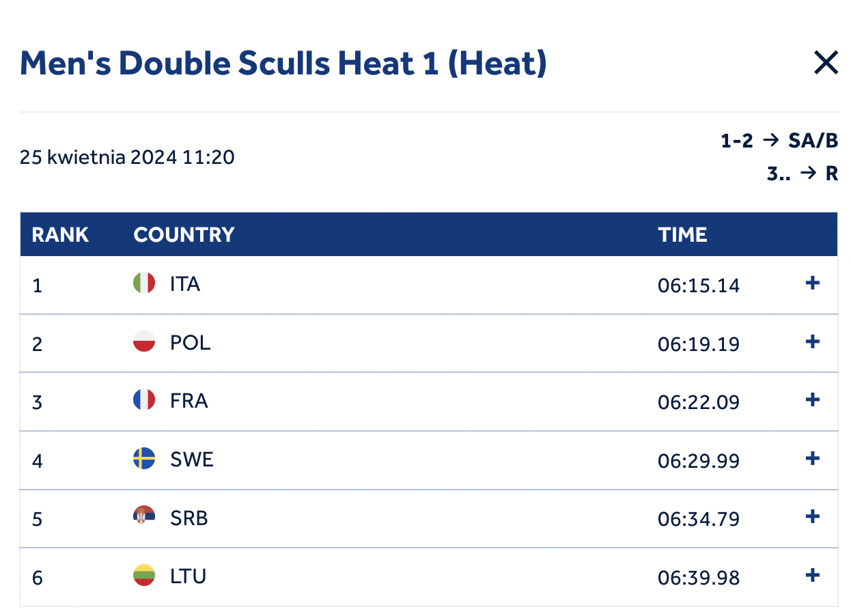Screen dimensions: 851x616
Task: Click the Poland flag icon
Action: tap(144, 341)
